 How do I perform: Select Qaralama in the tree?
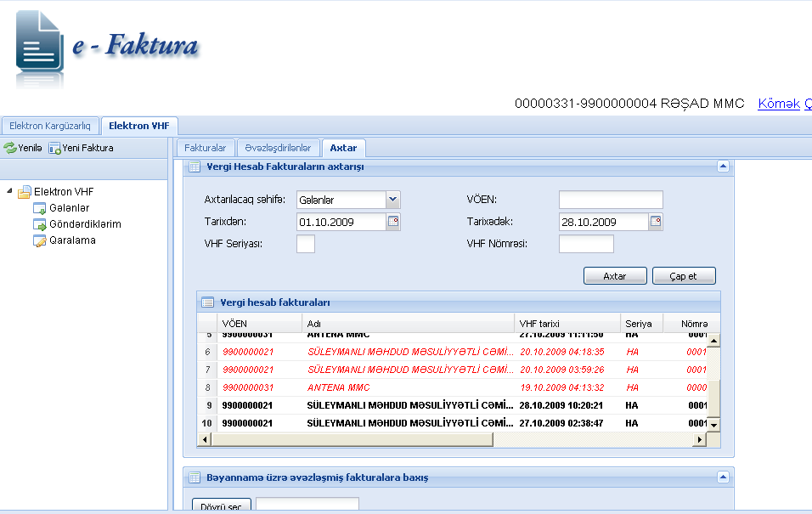coord(72,240)
